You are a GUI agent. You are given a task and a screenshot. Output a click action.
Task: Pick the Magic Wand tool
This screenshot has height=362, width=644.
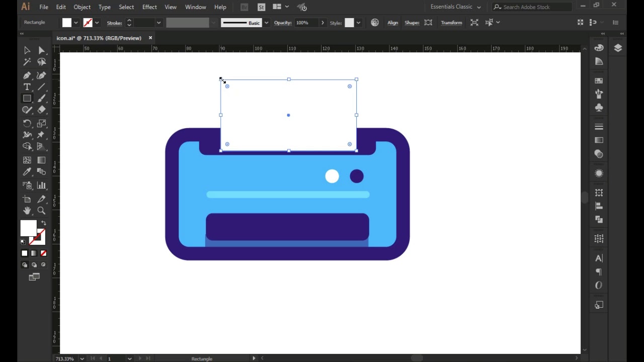(x=27, y=62)
